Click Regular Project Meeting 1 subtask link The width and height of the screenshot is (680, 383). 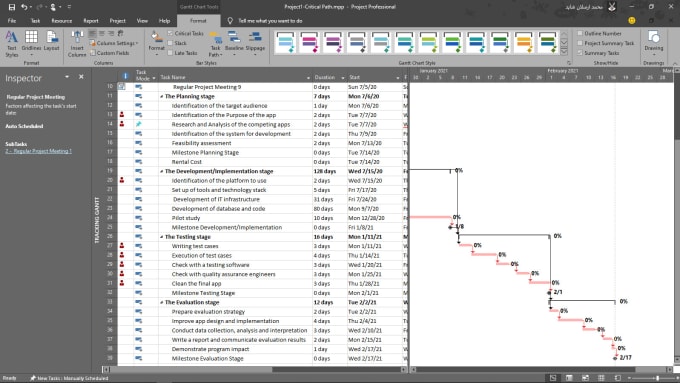tap(39, 151)
